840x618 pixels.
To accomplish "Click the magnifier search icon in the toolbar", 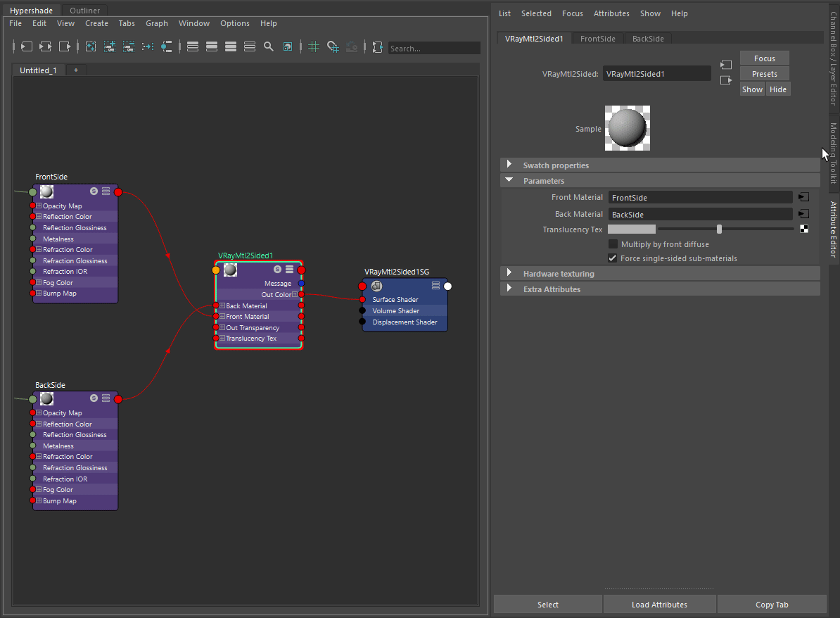I will (x=269, y=46).
